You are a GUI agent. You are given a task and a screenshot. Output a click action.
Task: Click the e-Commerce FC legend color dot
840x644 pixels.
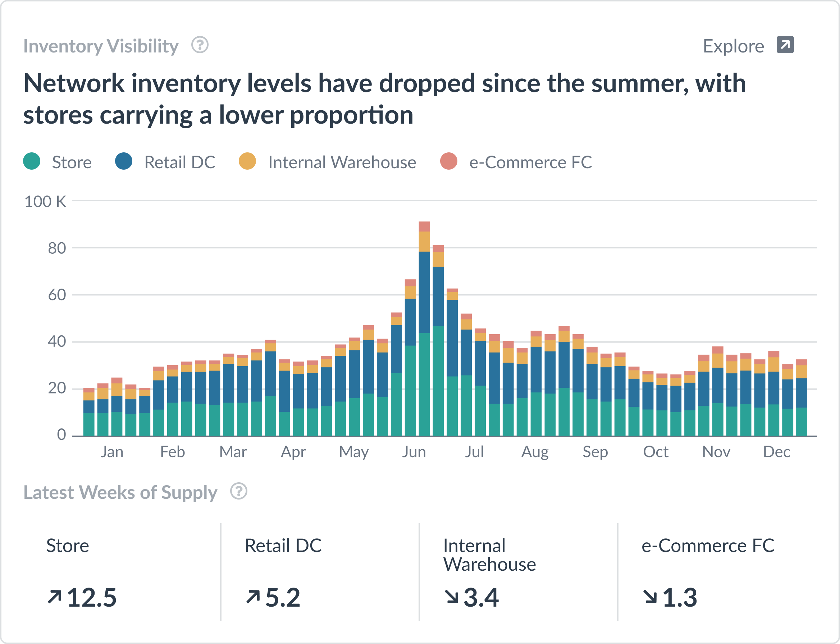(449, 161)
